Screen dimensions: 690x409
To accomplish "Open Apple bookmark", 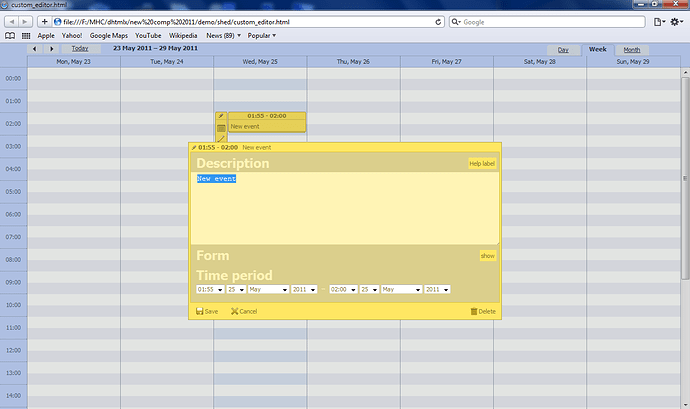I will (46, 36).
